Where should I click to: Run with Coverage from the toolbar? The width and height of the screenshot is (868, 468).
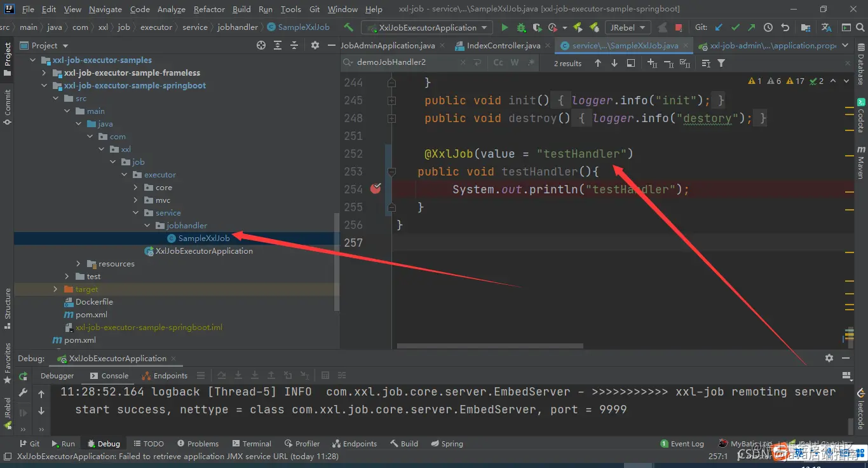(537, 27)
